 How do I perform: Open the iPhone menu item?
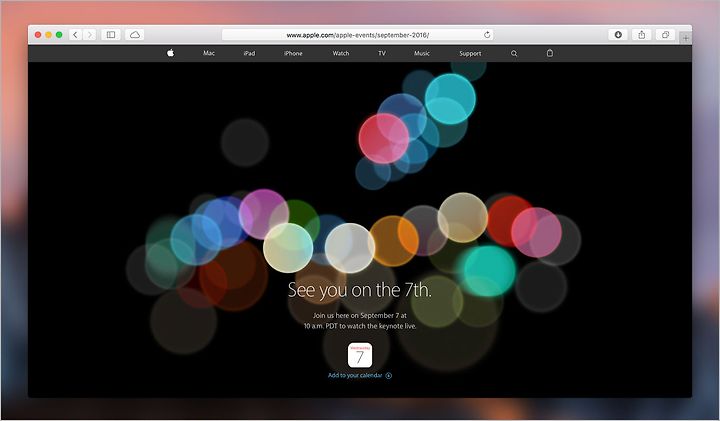[293, 53]
